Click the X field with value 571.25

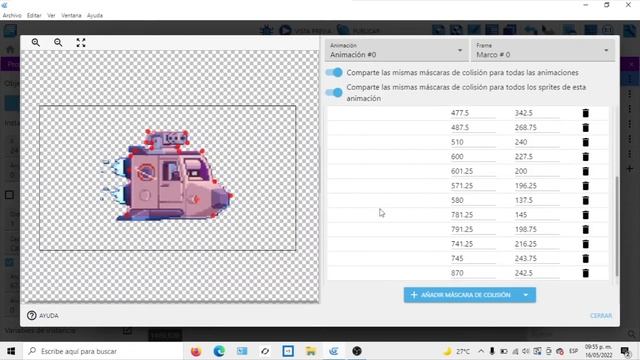coord(473,186)
